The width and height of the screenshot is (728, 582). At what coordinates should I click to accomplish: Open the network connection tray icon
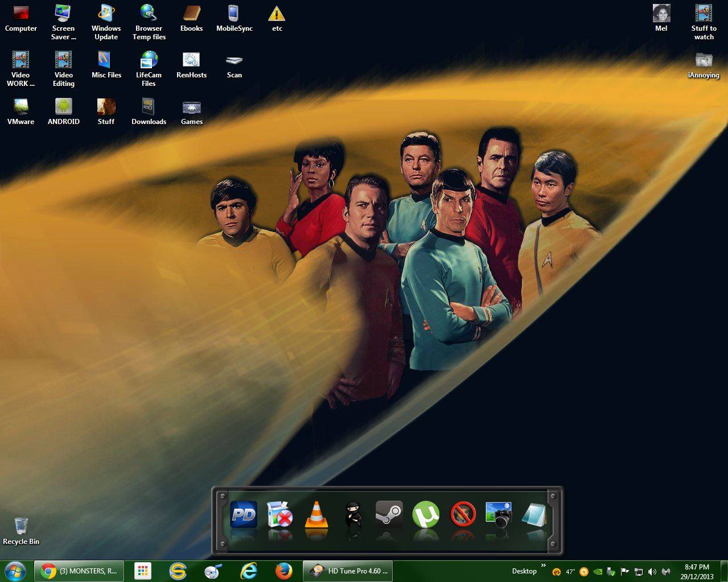pyautogui.click(x=639, y=572)
